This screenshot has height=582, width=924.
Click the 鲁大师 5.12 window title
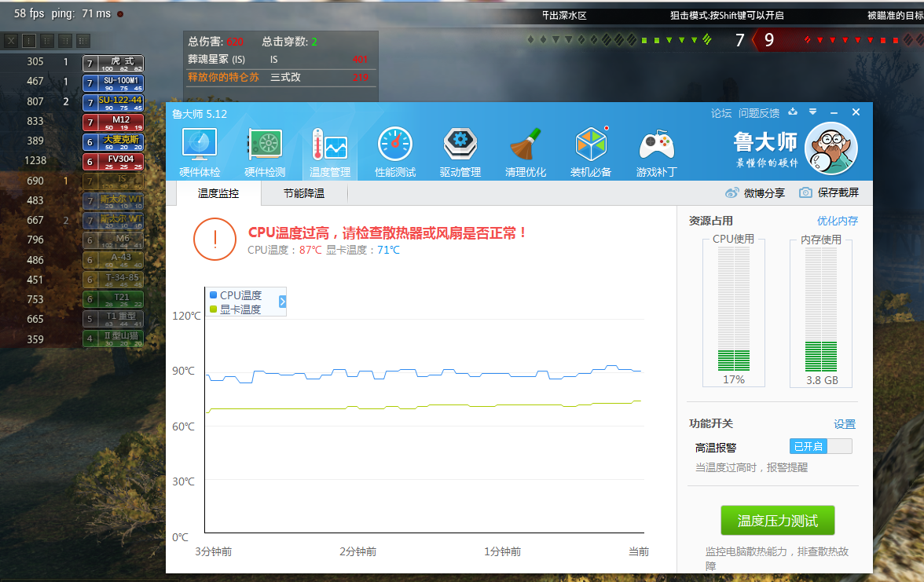click(x=200, y=114)
